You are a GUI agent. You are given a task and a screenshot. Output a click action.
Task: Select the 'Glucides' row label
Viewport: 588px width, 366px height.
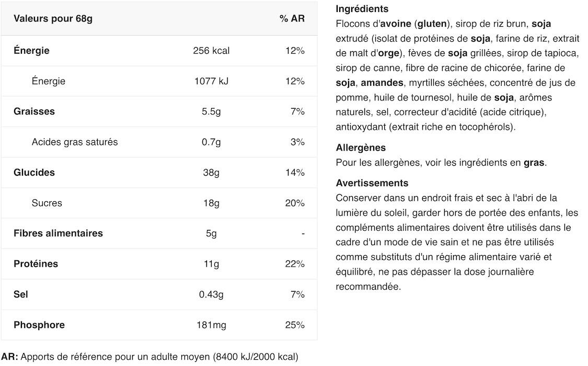34,173
